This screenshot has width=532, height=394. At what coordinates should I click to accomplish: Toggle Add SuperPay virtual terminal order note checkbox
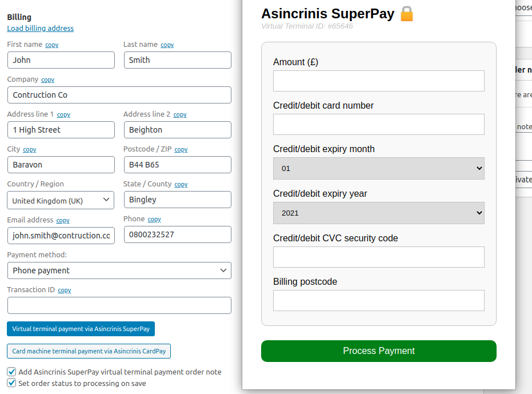[x=11, y=372]
